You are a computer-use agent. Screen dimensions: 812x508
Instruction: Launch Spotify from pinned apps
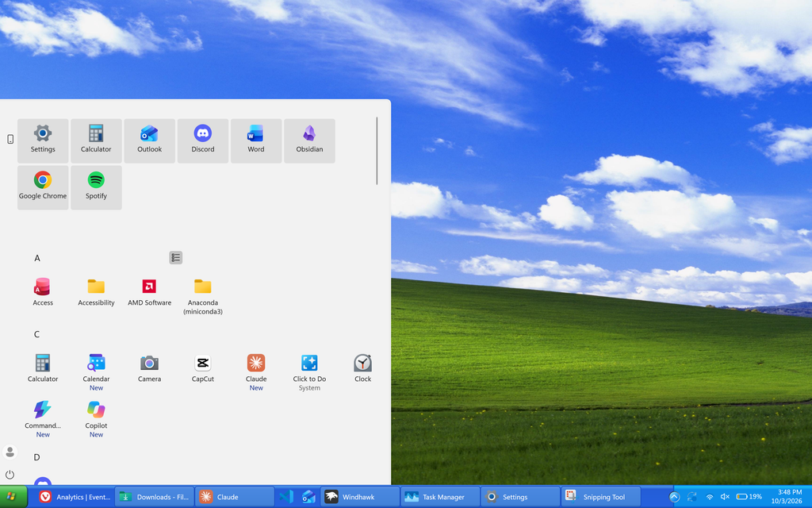[96, 187]
